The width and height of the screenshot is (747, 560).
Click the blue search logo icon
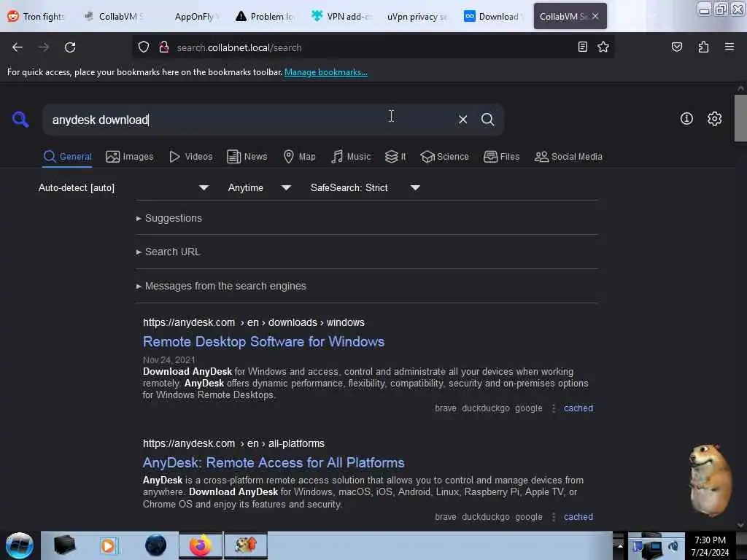coord(20,119)
